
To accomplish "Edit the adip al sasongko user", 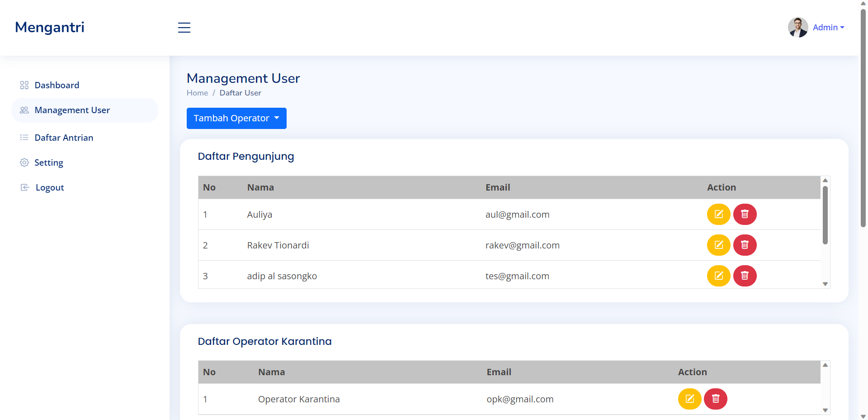I will coord(719,276).
